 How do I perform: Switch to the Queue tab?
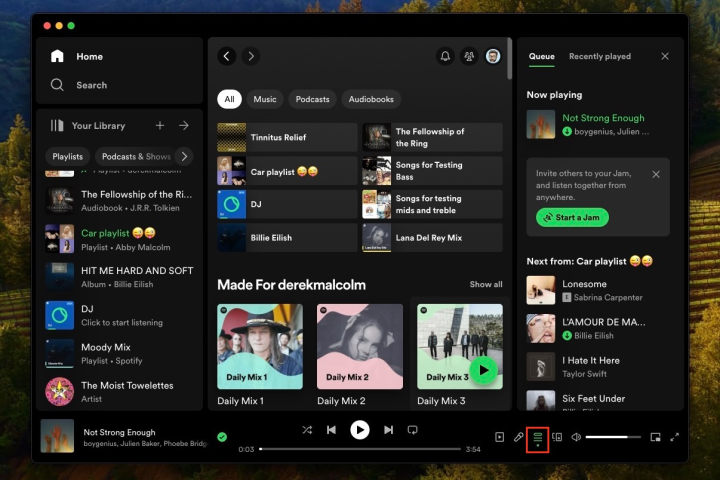coord(542,56)
